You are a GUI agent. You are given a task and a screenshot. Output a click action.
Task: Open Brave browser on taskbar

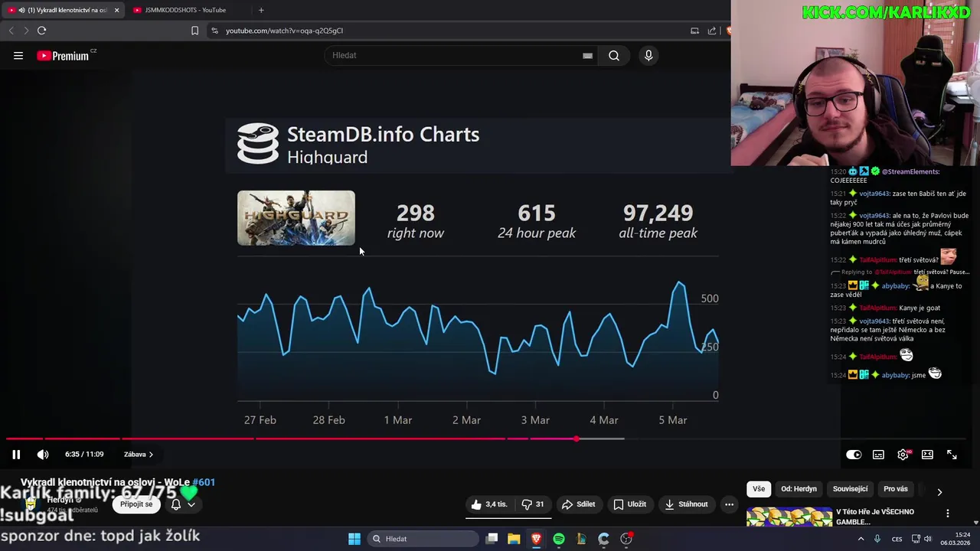(x=536, y=539)
